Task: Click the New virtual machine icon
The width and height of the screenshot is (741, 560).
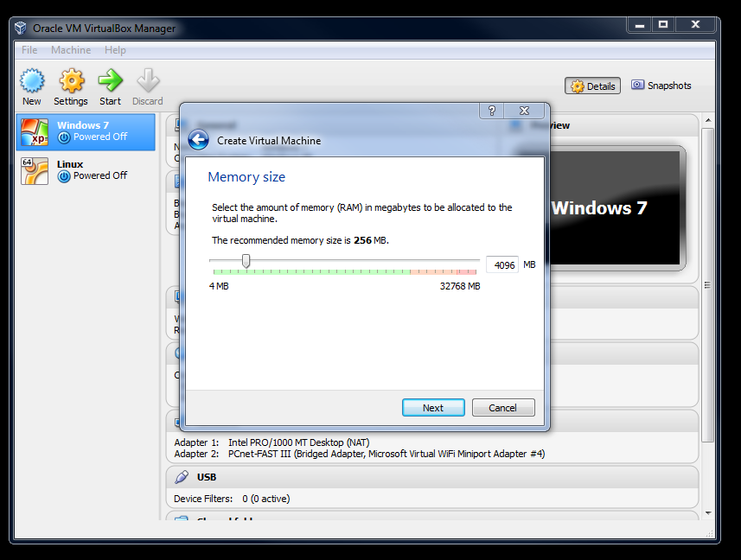Action: (x=32, y=80)
